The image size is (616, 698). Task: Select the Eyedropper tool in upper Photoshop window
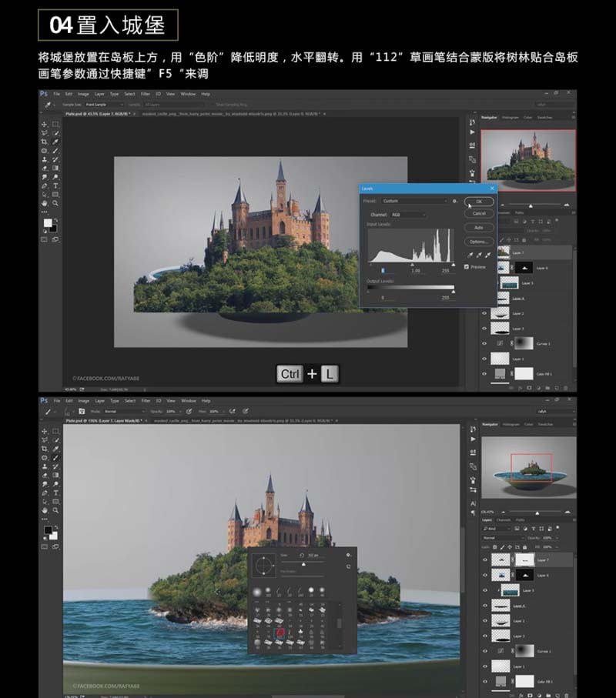[55, 142]
